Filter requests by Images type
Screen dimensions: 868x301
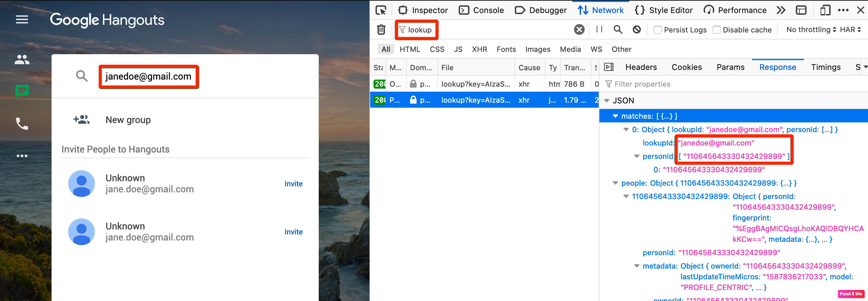[538, 49]
